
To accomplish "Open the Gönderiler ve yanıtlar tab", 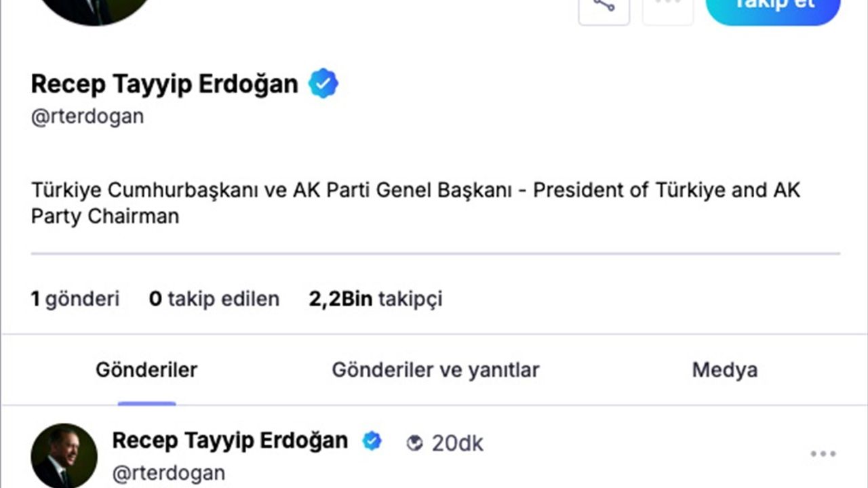I will point(435,370).
